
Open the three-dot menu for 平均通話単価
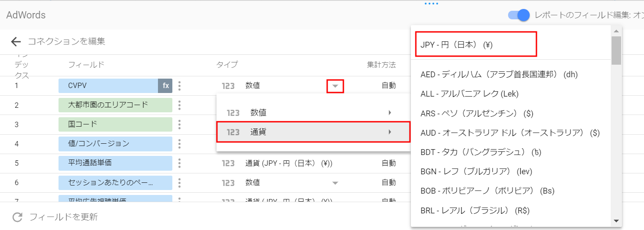pos(180,163)
